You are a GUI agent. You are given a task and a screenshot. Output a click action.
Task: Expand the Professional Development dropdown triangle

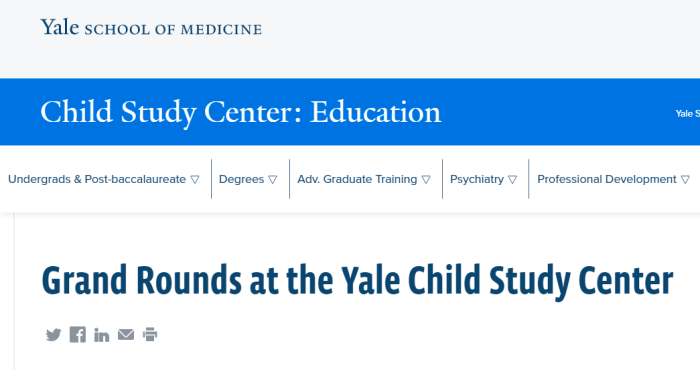coord(685,179)
